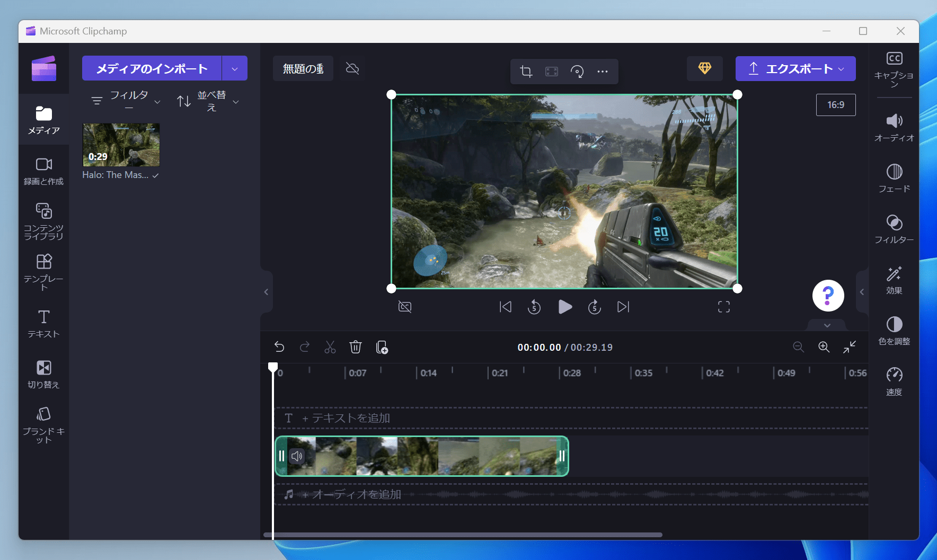
Task: Skip forward 5 seconds
Action: [595, 307]
